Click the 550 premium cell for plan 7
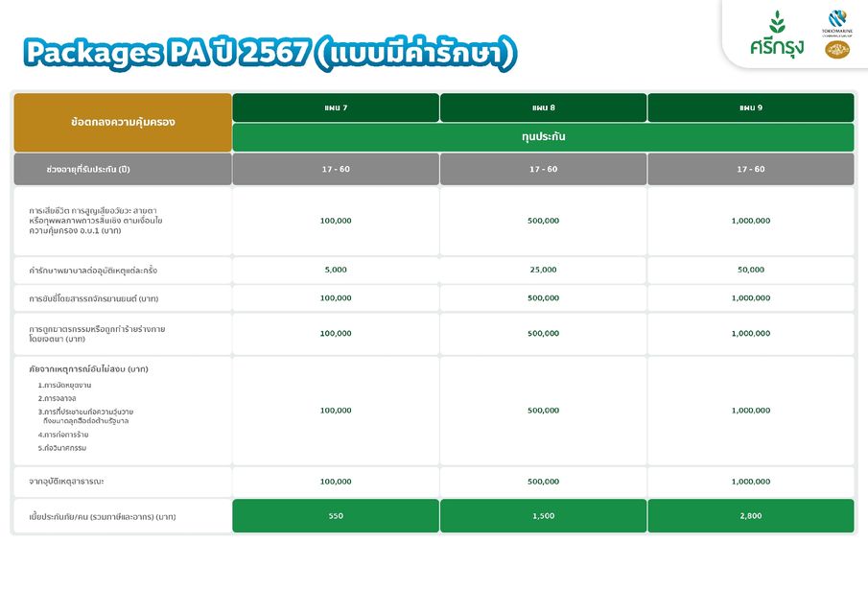868x614 pixels. [x=336, y=516]
